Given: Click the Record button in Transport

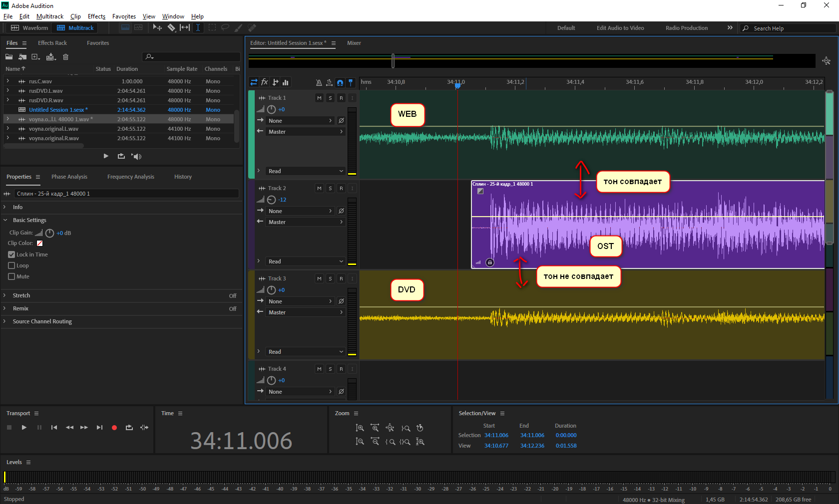Looking at the screenshot, I should click(114, 428).
